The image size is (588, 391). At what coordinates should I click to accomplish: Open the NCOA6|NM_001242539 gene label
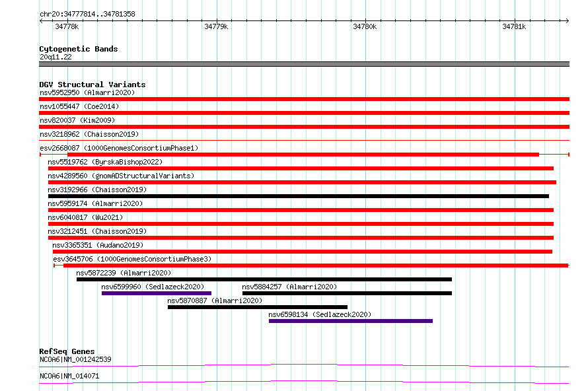click(x=75, y=359)
